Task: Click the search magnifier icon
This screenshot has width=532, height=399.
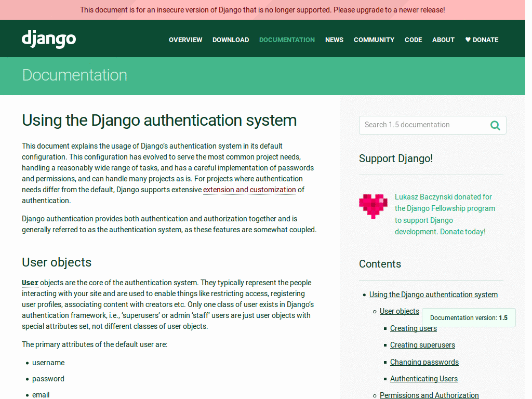Action: [495, 126]
